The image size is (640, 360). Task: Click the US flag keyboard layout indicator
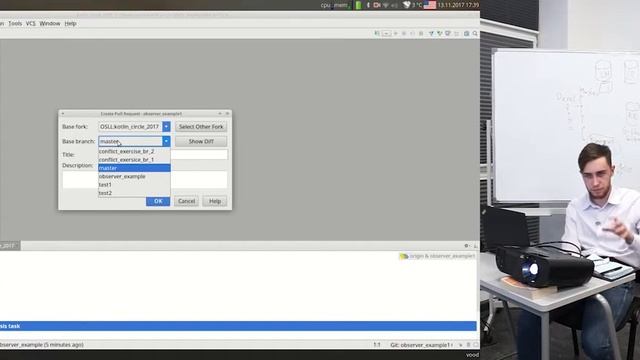point(429,5)
